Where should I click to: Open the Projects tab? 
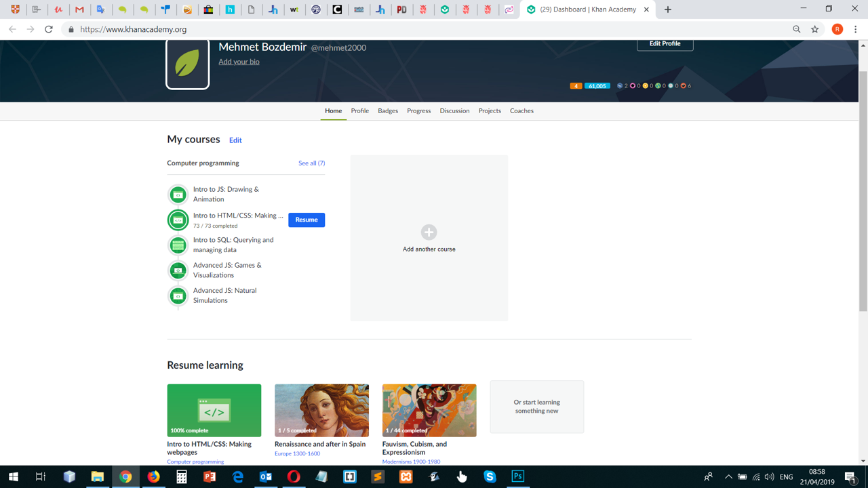[x=490, y=110]
